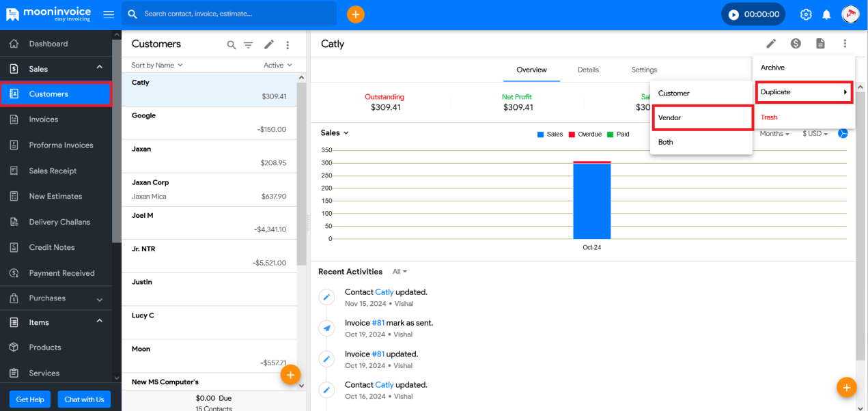Open the Sales chart dropdown
This screenshot has height=411, width=868.
coord(335,133)
